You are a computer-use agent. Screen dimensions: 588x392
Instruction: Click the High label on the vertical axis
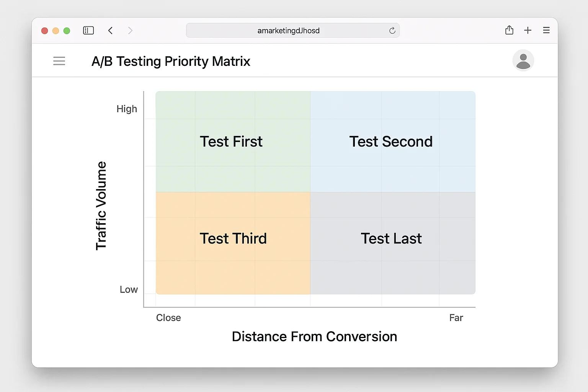127,109
